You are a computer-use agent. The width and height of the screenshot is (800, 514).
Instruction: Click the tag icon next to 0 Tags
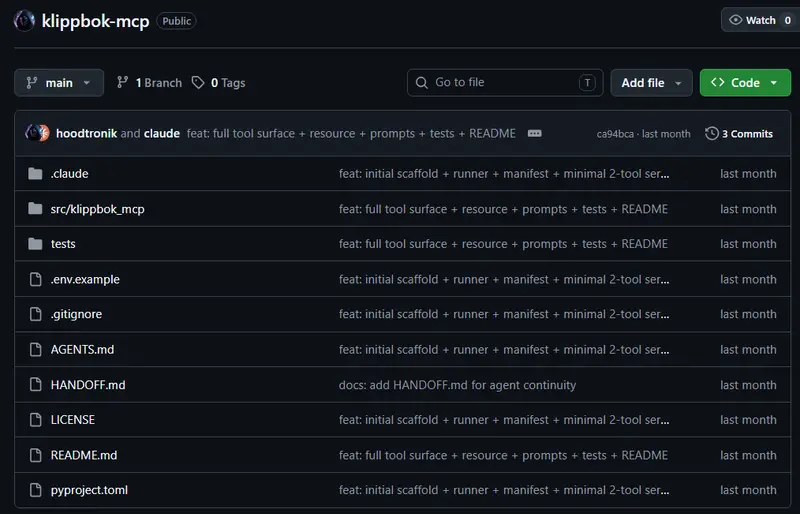click(x=198, y=83)
